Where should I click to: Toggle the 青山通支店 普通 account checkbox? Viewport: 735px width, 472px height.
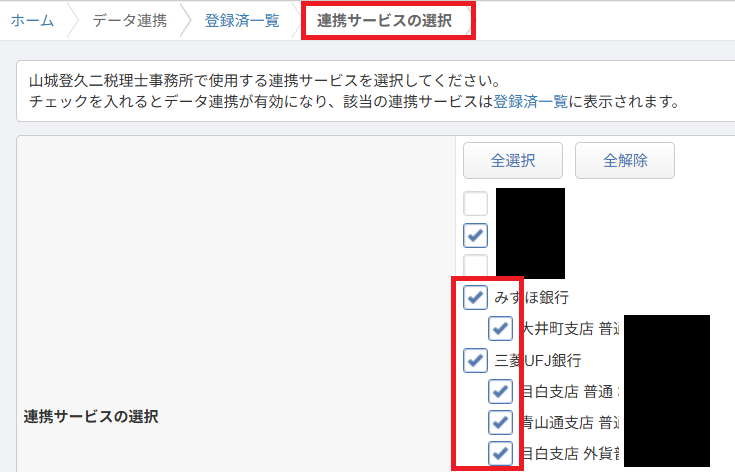[x=500, y=422]
